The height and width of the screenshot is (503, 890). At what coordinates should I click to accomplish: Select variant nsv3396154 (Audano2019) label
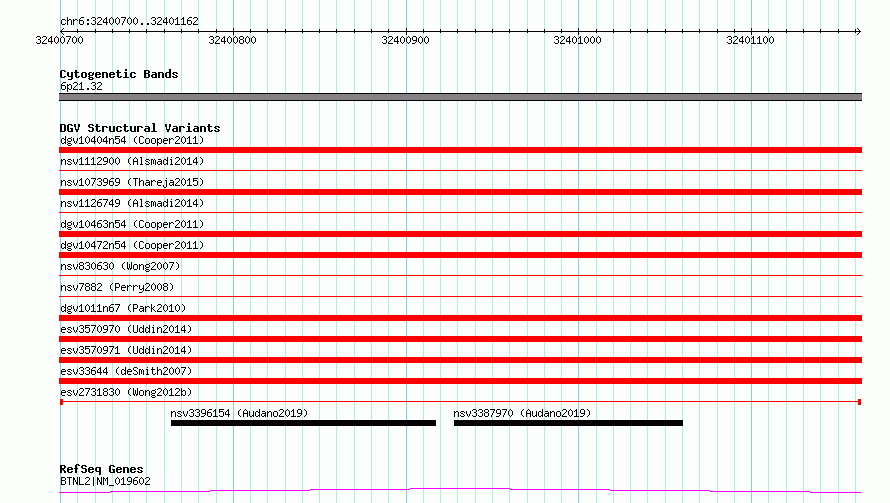coord(239,413)
